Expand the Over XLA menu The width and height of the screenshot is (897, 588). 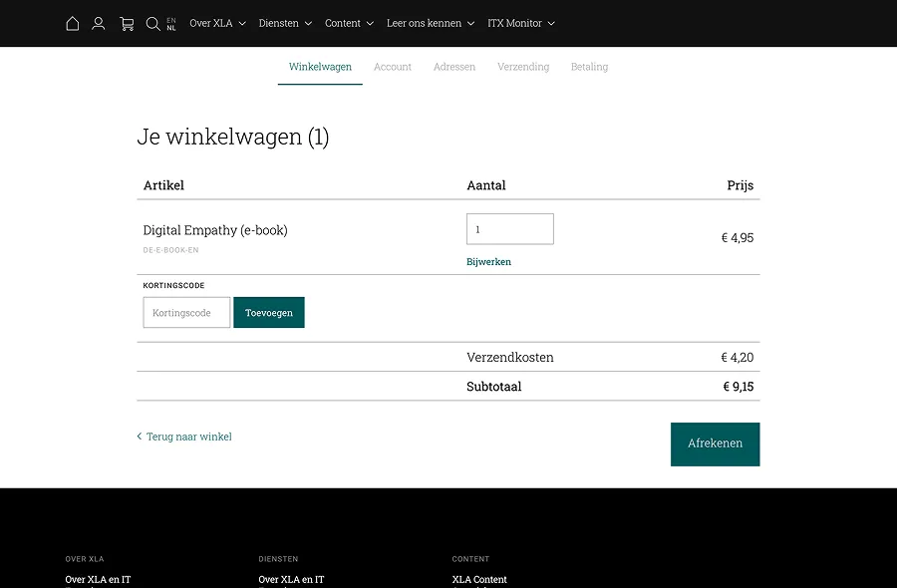coord(217,24)
